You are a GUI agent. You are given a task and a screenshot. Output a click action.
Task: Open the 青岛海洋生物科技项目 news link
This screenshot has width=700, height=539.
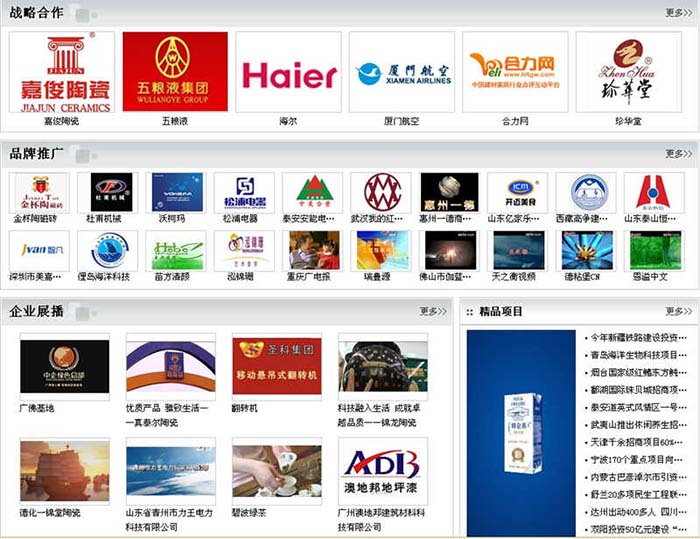(x=633, y=355)
